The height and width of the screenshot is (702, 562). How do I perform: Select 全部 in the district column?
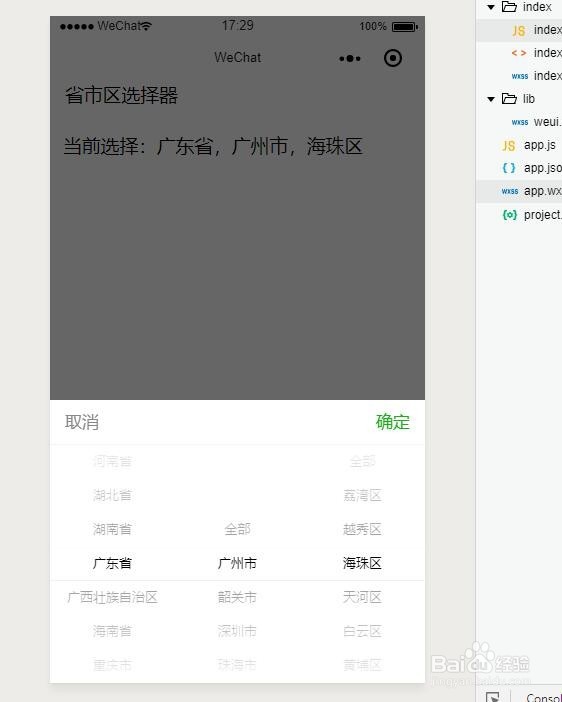[362, 461]
